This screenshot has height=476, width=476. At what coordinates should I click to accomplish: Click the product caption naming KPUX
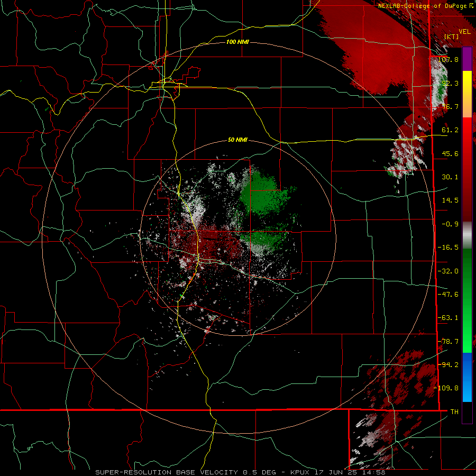pos(241,472)
